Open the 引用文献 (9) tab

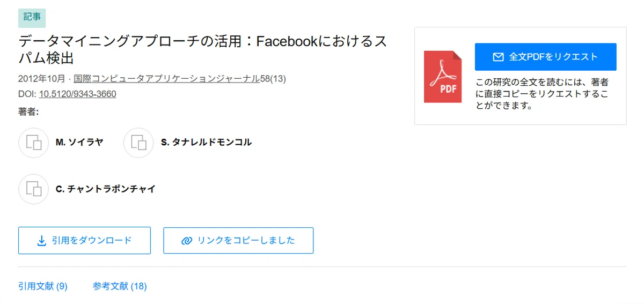point(43,286)
